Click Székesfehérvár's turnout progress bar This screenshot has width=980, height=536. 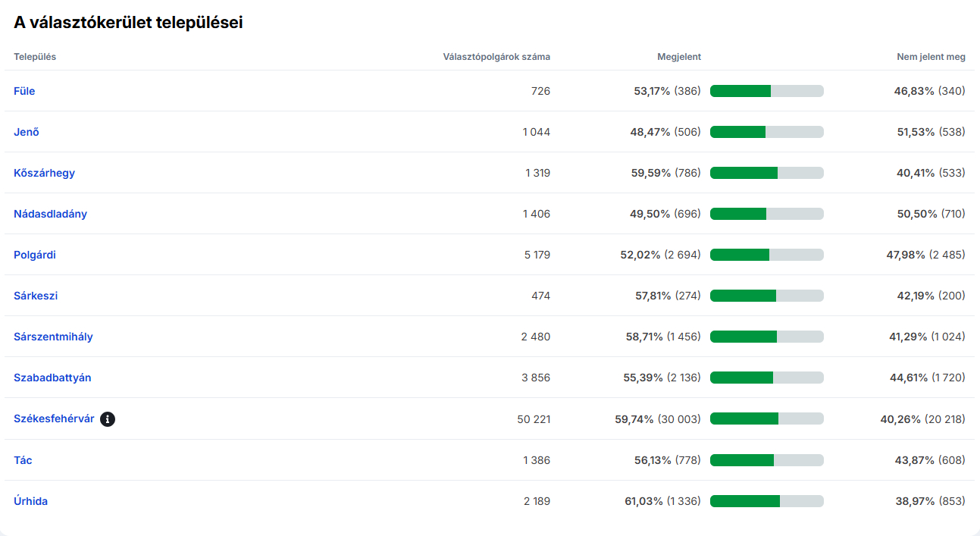point(766,418)
